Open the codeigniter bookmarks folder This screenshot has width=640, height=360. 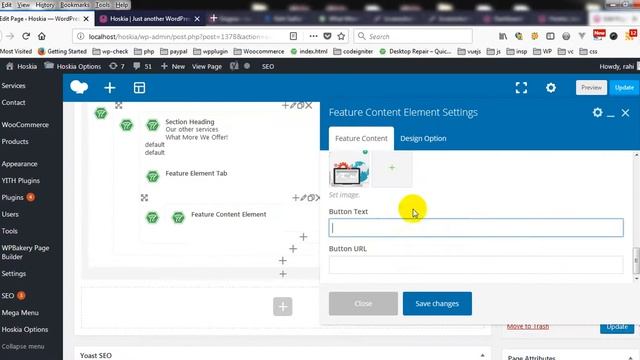(353, 51)
